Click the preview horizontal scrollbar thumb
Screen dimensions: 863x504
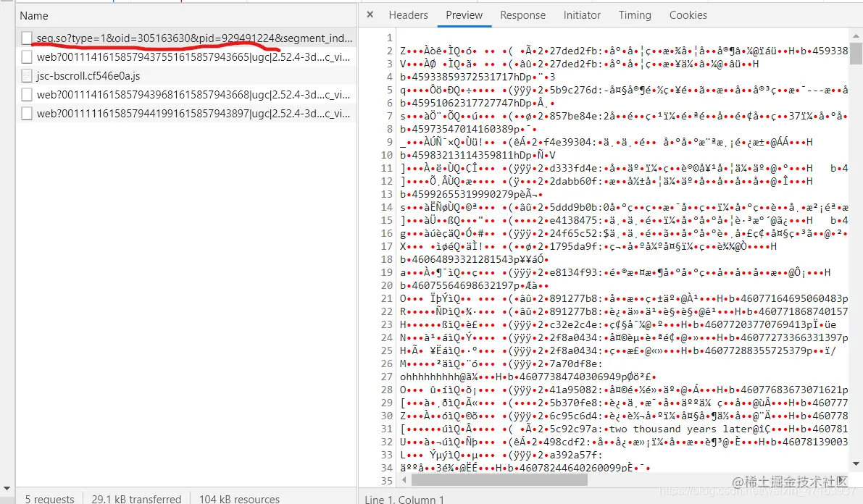click(x=499, y=480)
